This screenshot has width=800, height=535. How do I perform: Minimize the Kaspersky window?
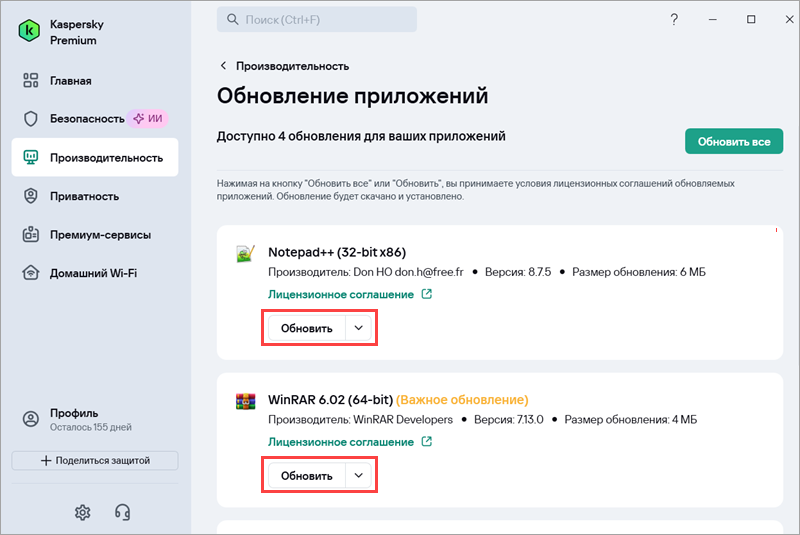coord(713,19)
